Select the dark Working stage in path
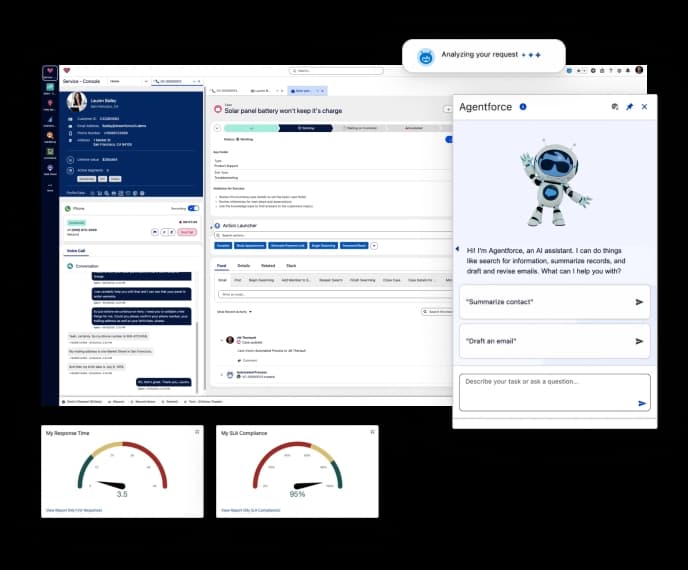The image size is (688, 570). click(x=306, y=128)
